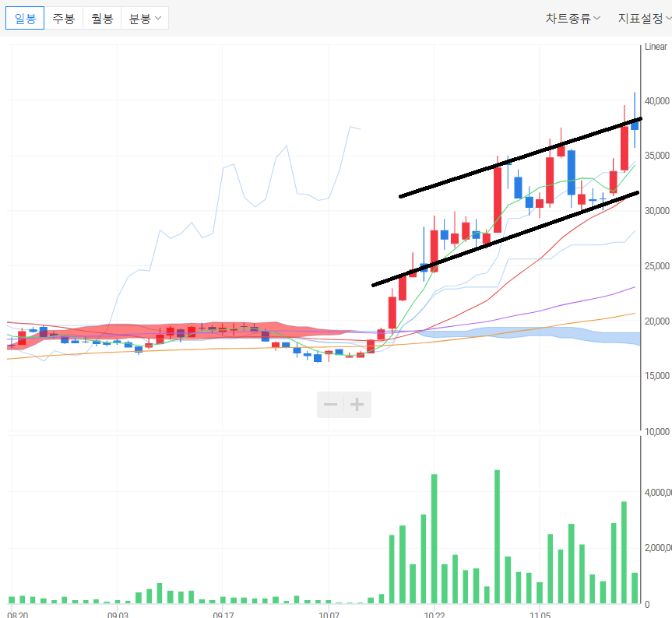Screen dimensions: 672x618
Task: Click the latest blue candlestick at far right
Action: [635, 125]
